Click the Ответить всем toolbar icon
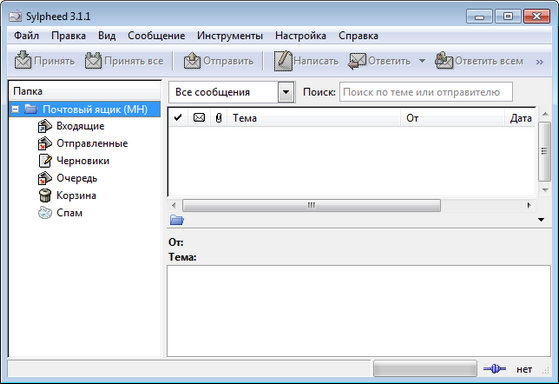The image size is (559, 384). click(x=444, y=60)
